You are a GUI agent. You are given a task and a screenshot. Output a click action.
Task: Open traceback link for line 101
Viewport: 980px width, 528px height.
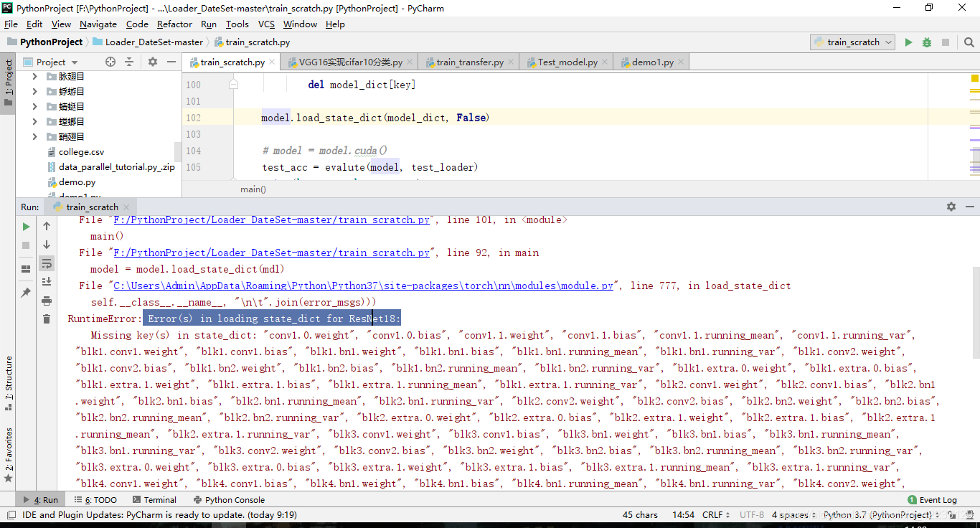coord(271,220)
